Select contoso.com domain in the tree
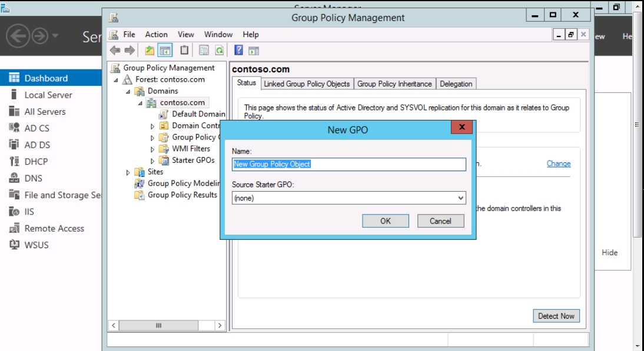The image size is (644, 351). tap(182, 102)
